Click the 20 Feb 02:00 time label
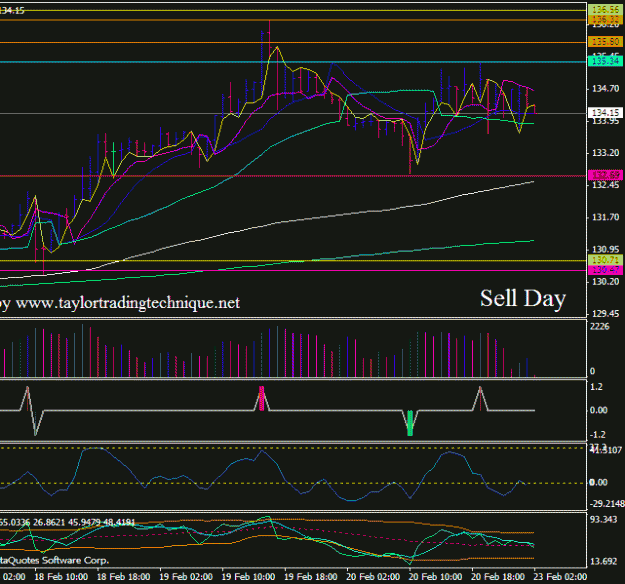 coord(373,577)
